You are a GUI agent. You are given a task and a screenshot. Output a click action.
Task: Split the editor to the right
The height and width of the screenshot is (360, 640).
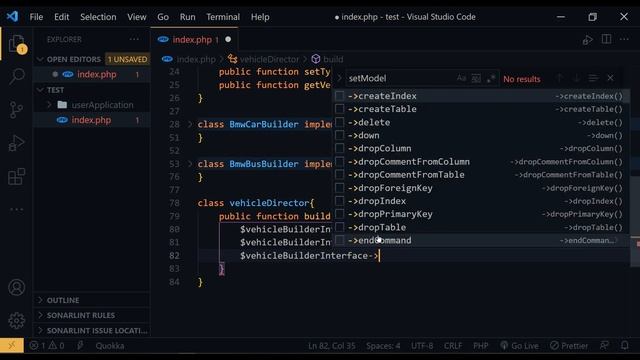pos(607,39)
